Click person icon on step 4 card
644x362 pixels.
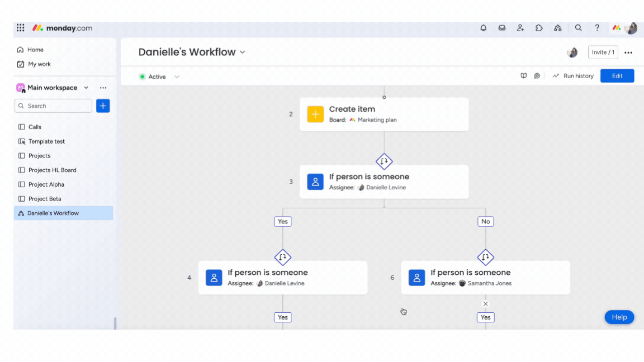[214, 278]
